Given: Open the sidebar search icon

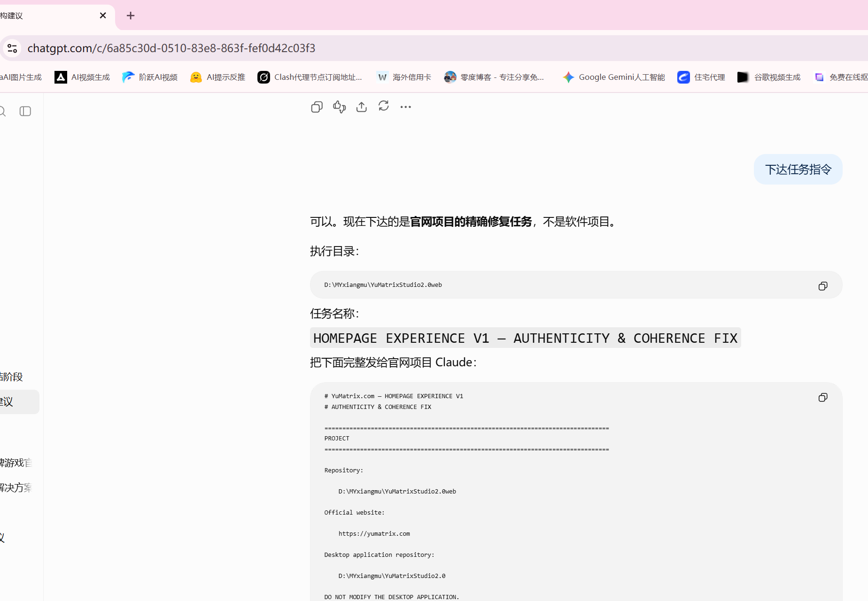Looking at the screenshot, I should pos(2,111).
